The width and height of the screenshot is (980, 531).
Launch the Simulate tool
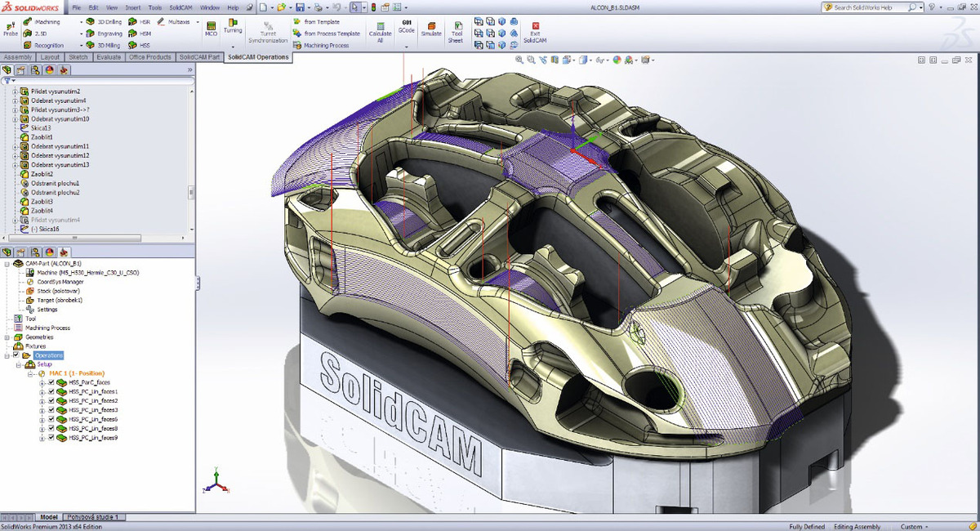tap(431, 26)
